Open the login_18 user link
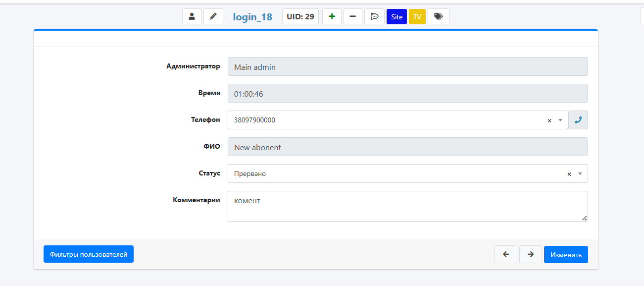Image resolution: width=644 pixels, height=286 pixels. 252,16
